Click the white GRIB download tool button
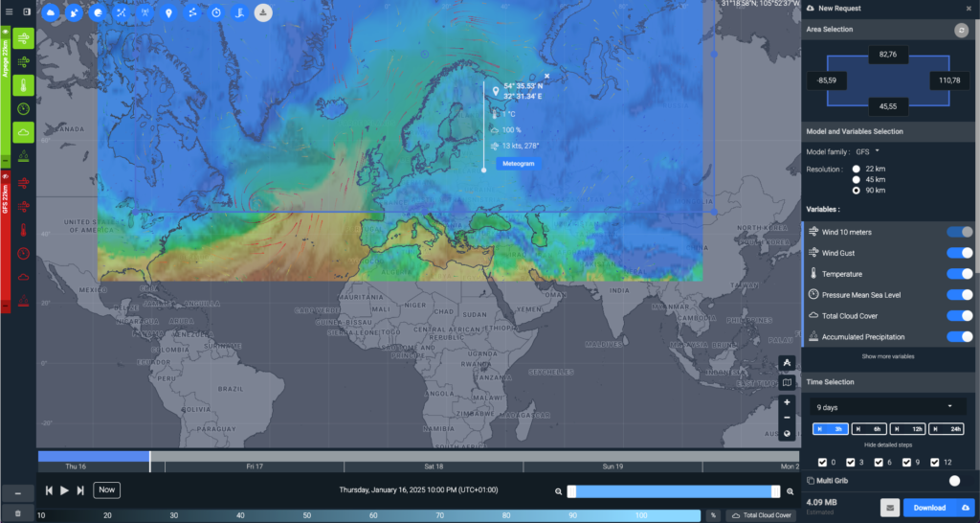This screenshot has height=523, width=980. (x=264, y=12)
